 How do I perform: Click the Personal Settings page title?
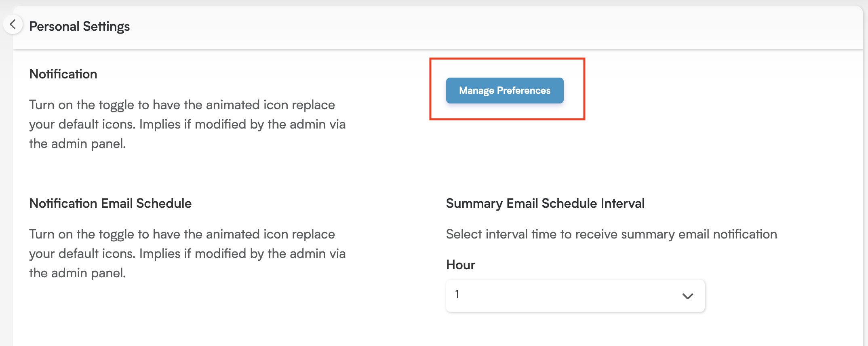coord(80,26)
